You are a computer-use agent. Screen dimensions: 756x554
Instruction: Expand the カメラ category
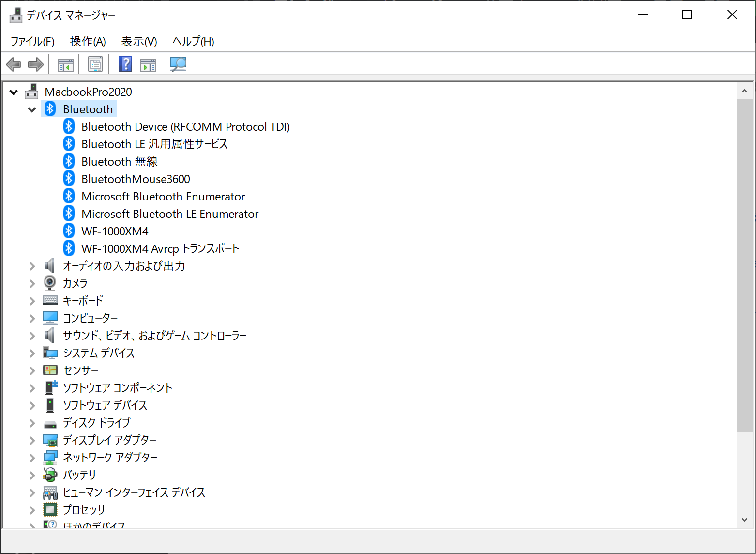(32, 284)
